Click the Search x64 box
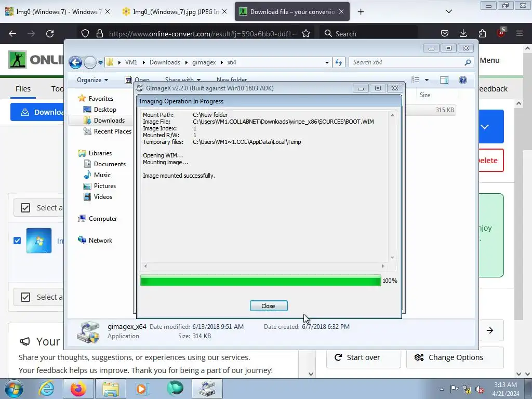The width and height of the screenshot is (532, 399). coord(407,62)
